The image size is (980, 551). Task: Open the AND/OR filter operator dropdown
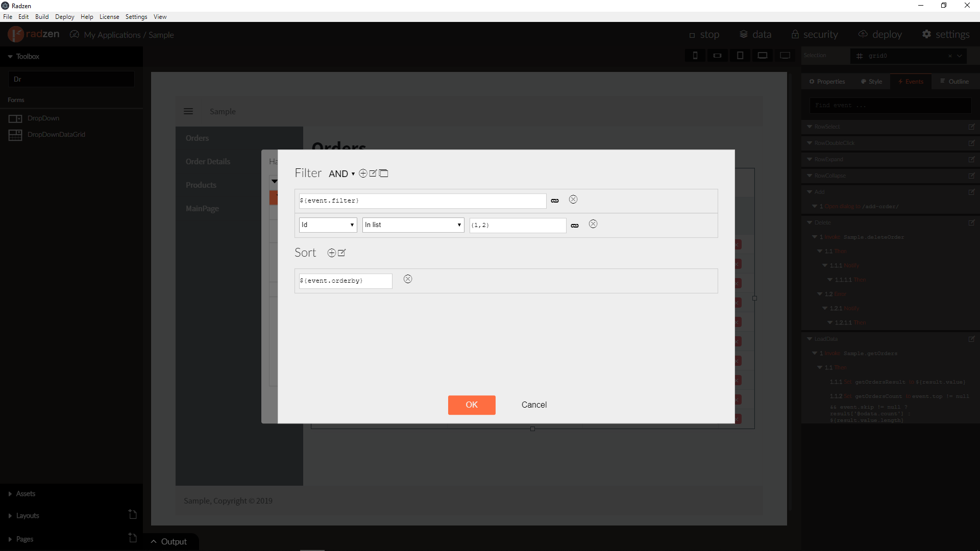341,174
